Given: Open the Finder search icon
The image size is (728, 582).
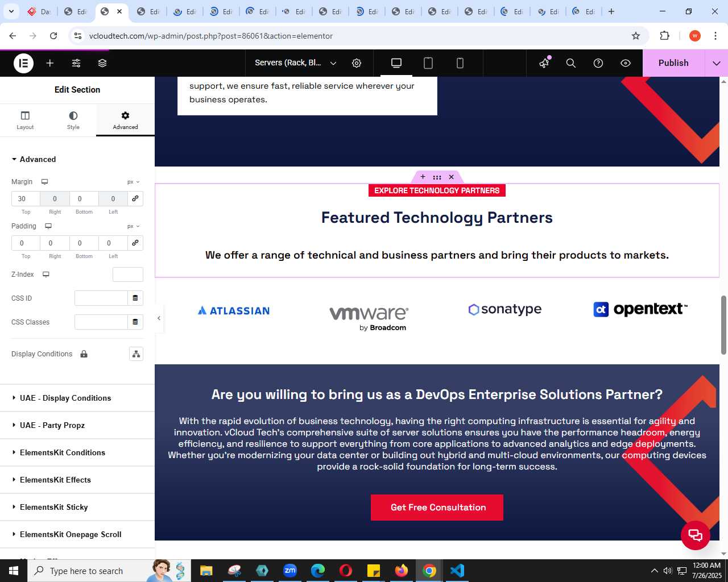Looking at the screenshot, I should point(571,63).
